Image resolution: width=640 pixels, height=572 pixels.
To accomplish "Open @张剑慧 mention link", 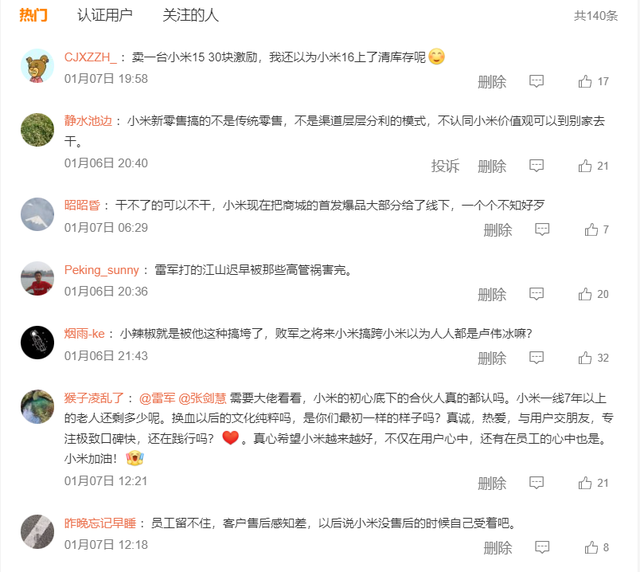I will [x=202, y=398].
